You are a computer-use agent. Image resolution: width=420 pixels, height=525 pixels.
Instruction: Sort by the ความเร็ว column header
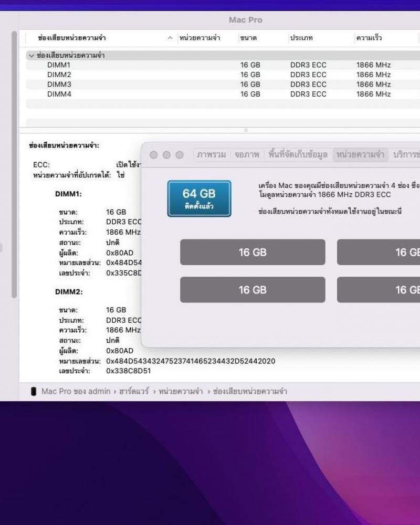(369, 38)
